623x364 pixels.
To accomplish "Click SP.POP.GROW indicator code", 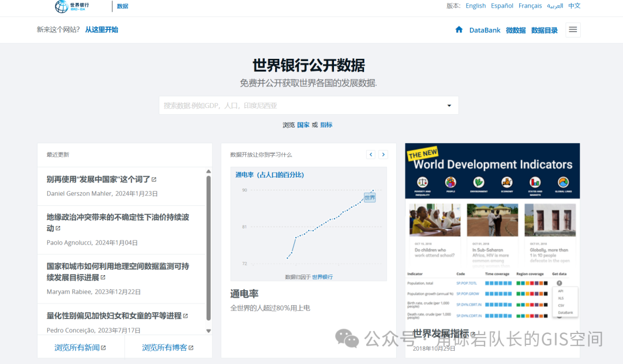I will tap(468, 294).
